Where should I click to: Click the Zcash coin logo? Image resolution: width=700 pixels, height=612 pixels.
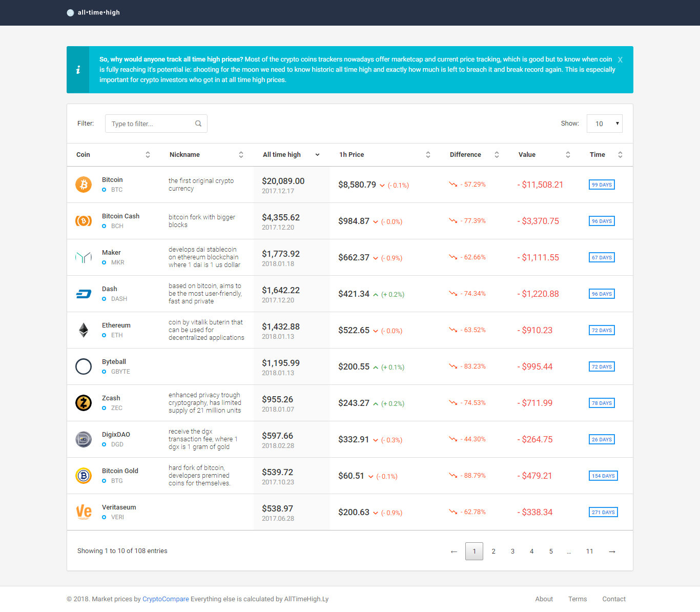coord(84,403)
